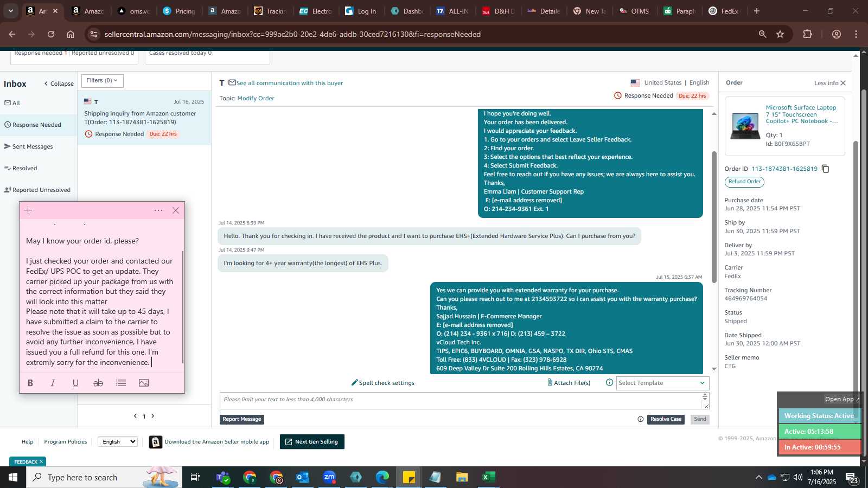Go to the browser home page
The height and width of the screenshot is (488, 868).
pos(71,34)
